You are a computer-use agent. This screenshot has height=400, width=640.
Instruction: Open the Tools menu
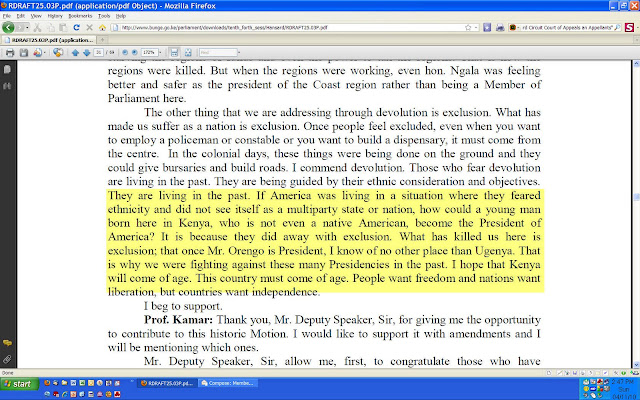pyautogui.click(x=104, y=16)
